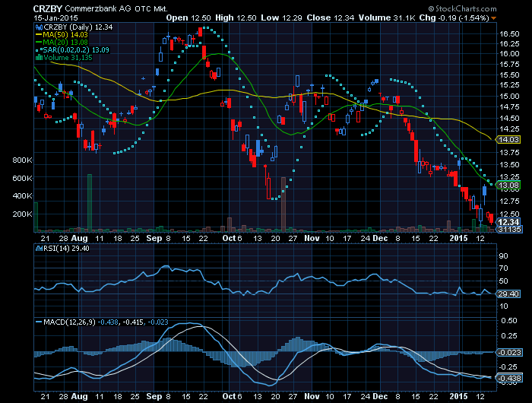The image size is (532, 403).
Task: Click the RSI(14) legend icon
Action: 40,249
